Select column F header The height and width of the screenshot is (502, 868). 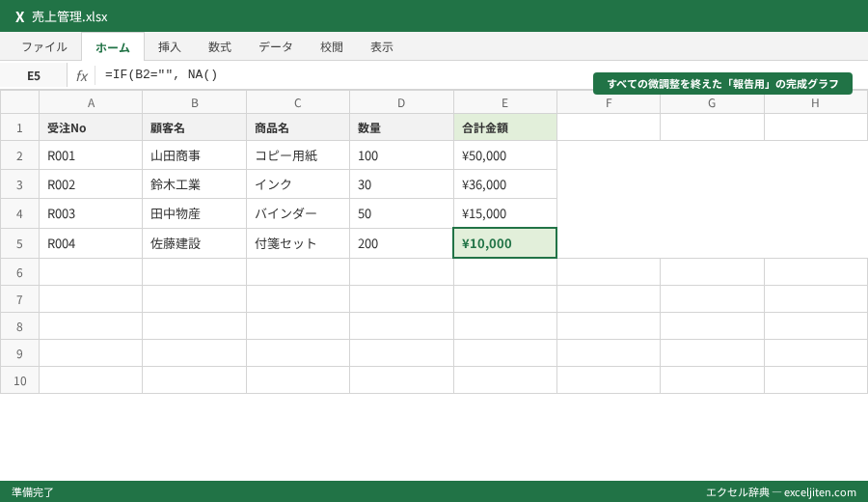(x=609, y=102)
